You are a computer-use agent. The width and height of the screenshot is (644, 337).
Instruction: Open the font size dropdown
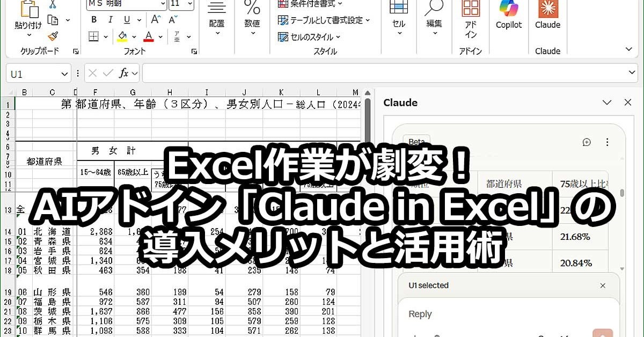(x=190, y=3)
